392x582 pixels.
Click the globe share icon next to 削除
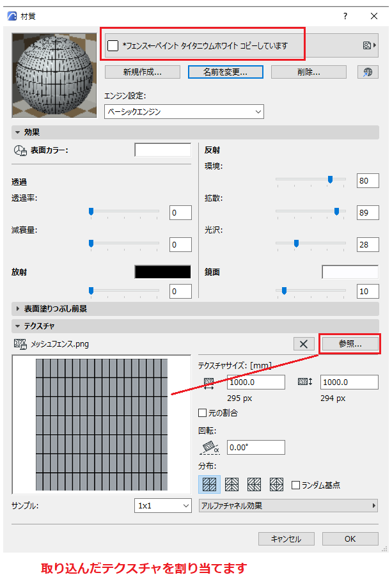[x=368, y=72]
